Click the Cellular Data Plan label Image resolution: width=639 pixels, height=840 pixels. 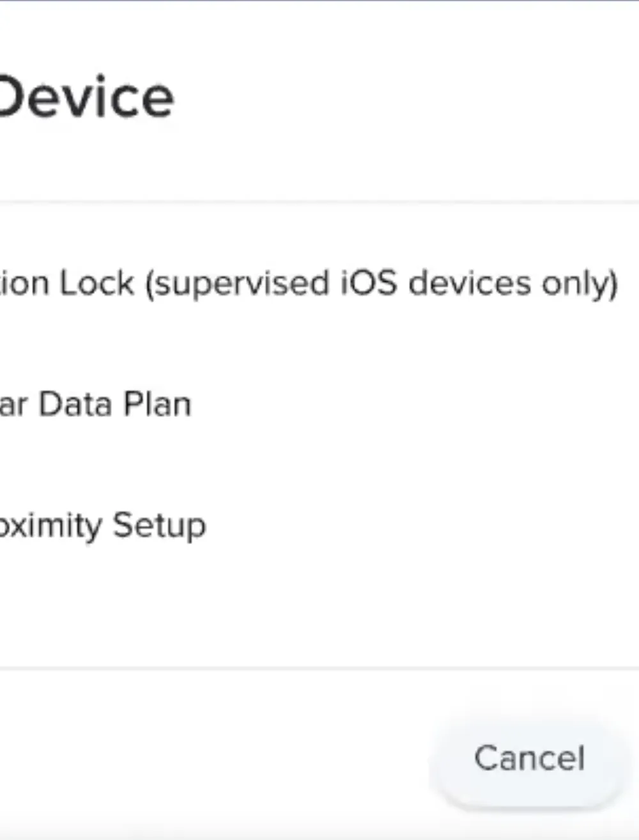point(96,403)
